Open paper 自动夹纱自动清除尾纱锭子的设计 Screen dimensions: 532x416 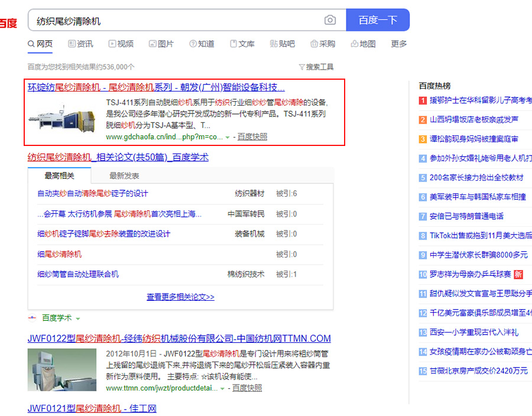coord(93,194)
